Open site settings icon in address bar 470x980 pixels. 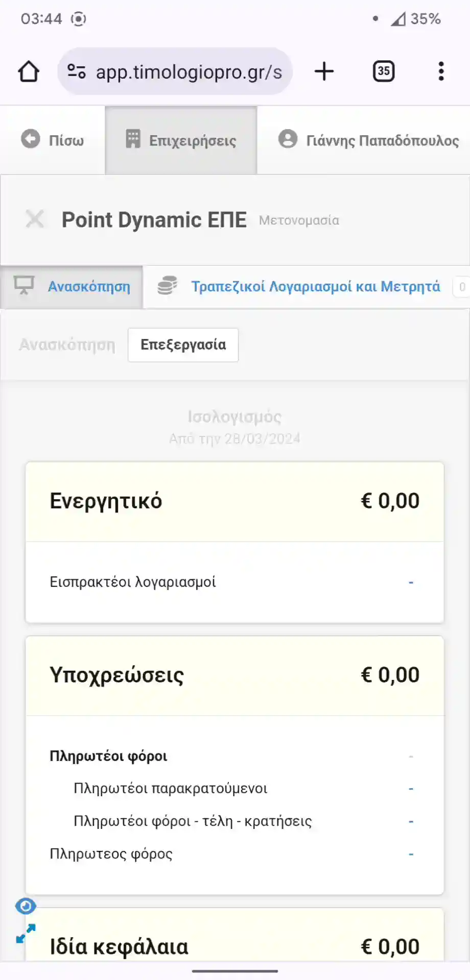pos(77,71)
